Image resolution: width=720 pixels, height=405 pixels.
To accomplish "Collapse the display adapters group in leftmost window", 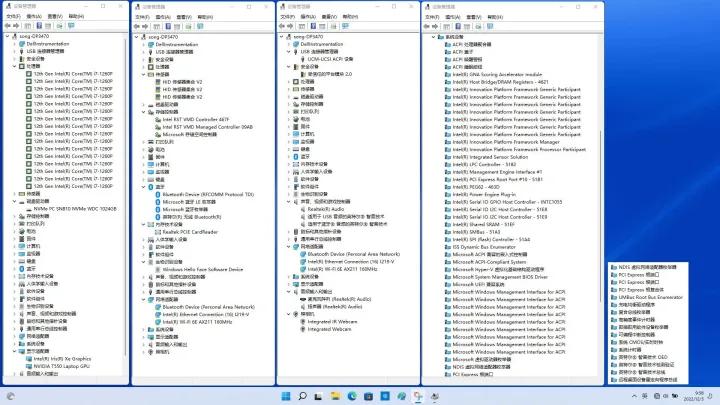I will point(15,351).
